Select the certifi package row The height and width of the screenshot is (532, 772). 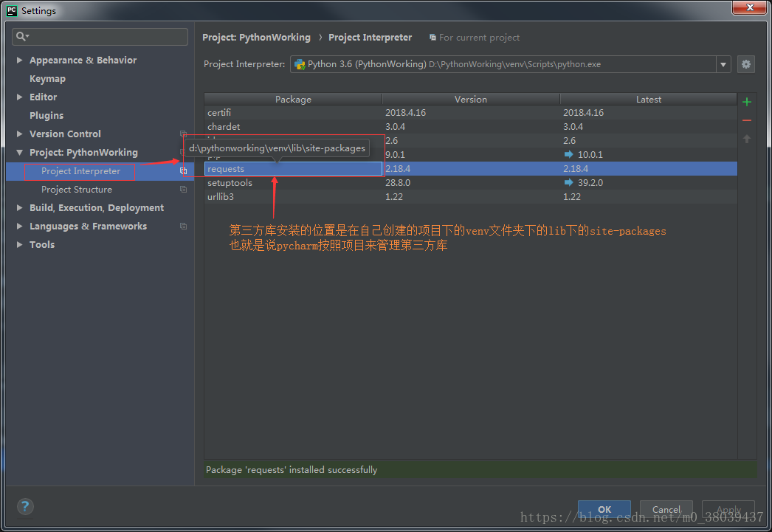pos(471,113)
